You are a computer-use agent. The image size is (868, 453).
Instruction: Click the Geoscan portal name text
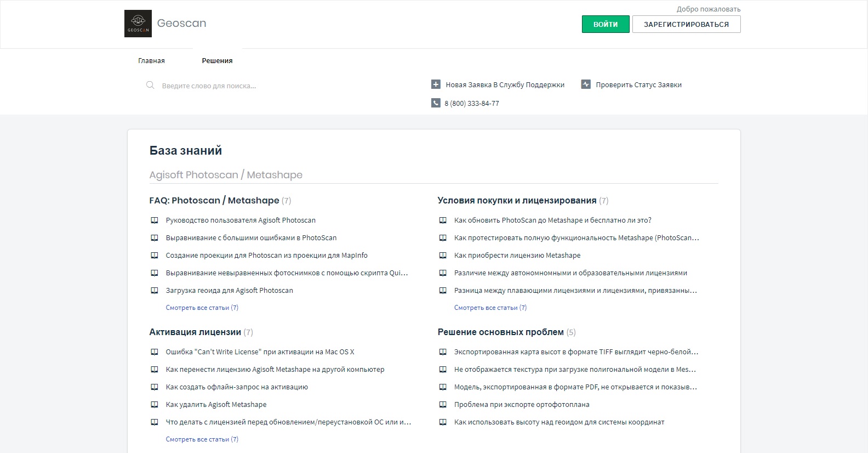(181, 23)
